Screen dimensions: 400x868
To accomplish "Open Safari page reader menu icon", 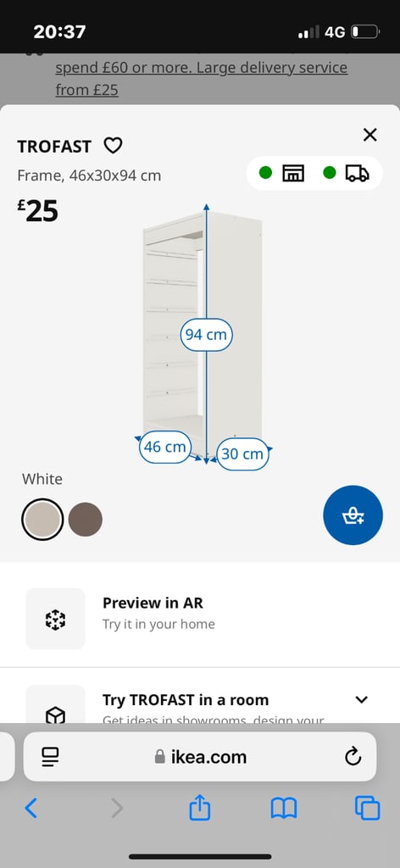I will pyautogui.click(x=50, y=757).
